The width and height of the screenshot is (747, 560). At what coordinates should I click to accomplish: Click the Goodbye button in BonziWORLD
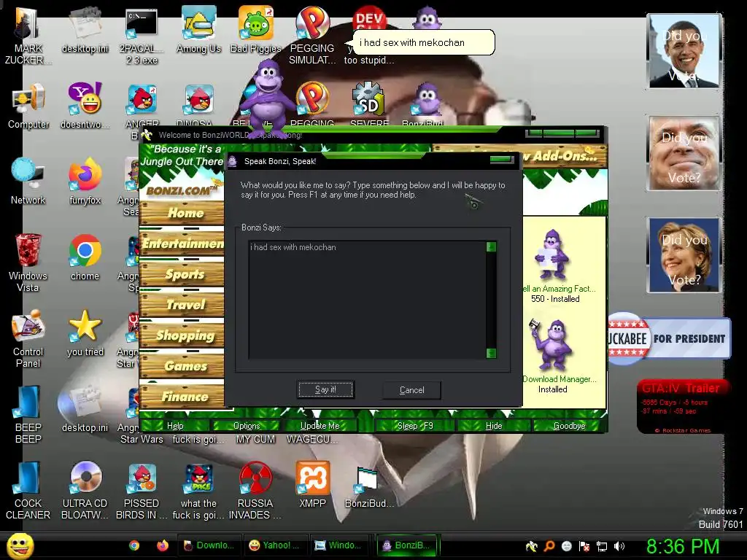(569, 426)
